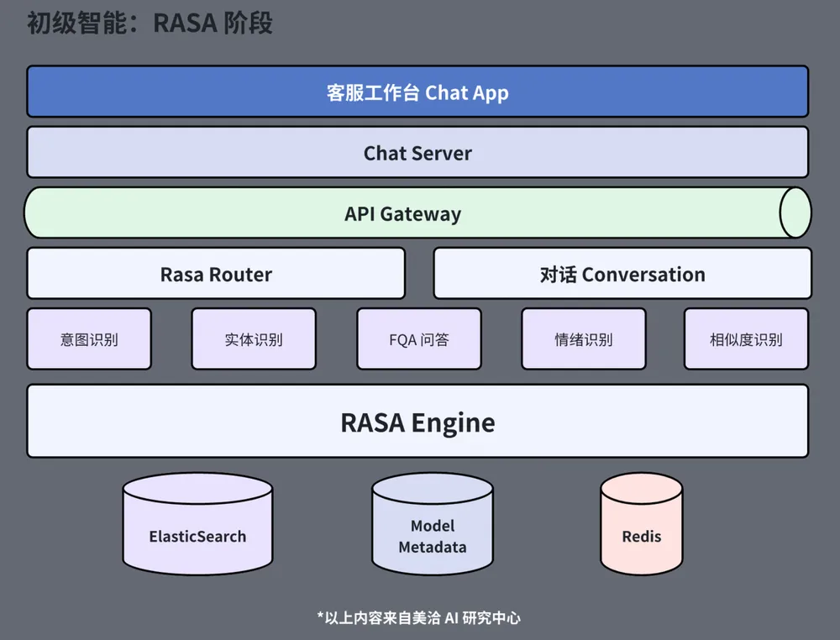Screen dimensions: 840x640
Task: Select the 意图识别 module box
Action: point(89,339)
